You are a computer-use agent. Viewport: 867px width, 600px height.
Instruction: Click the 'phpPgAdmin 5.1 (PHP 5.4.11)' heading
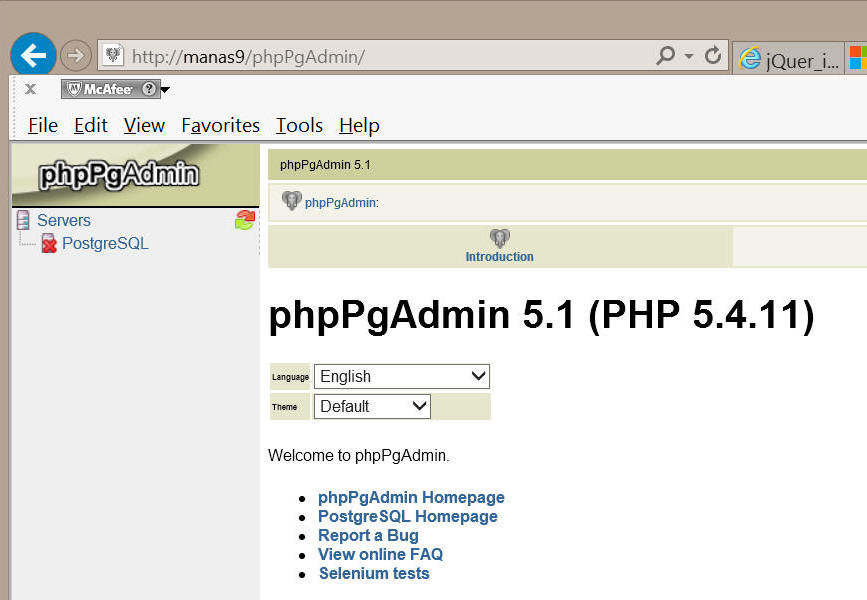pyautogui.click(x=541, y=315)
